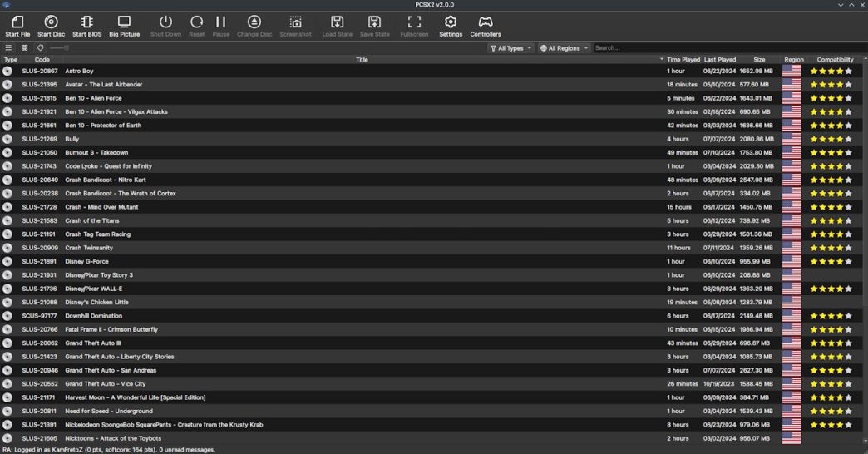Sort by the Title column header

coord(362,59)
